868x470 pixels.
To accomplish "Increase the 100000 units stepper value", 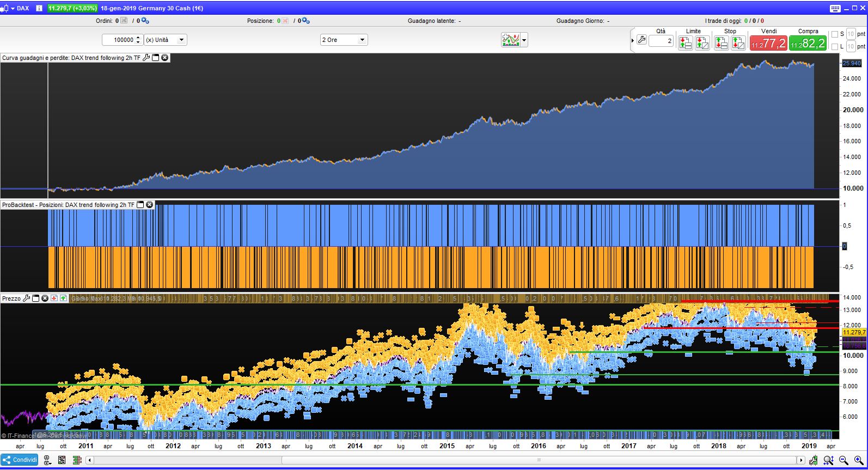I will (138, 38).
